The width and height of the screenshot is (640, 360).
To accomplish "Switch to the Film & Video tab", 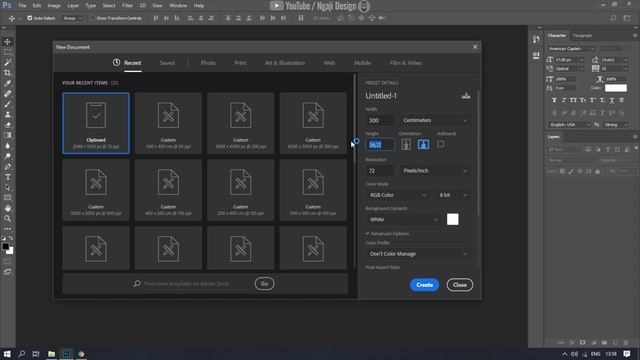I will (406, 63).
